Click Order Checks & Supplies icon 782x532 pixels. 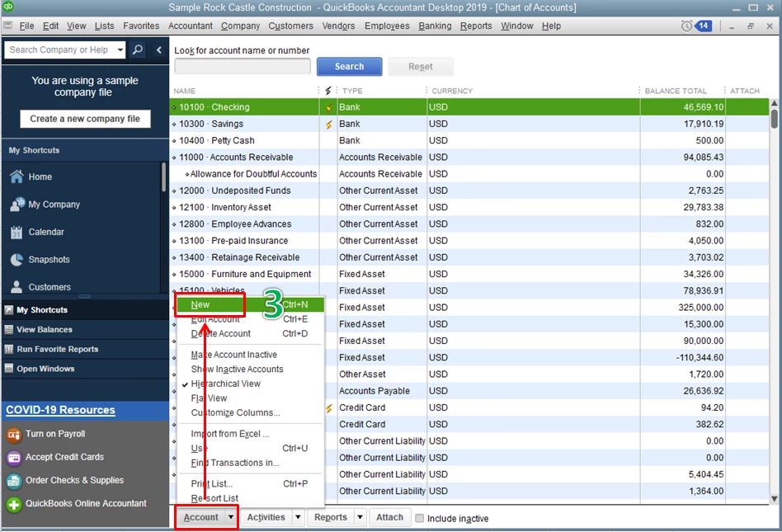(13, 481)
